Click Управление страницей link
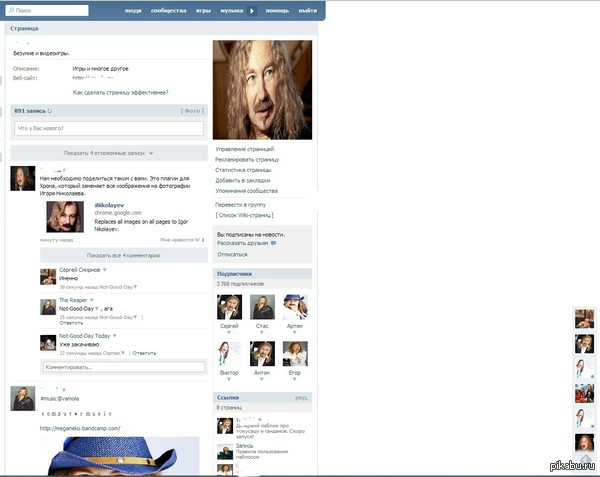The image size is (600, 477). click(x=244, y=149)
